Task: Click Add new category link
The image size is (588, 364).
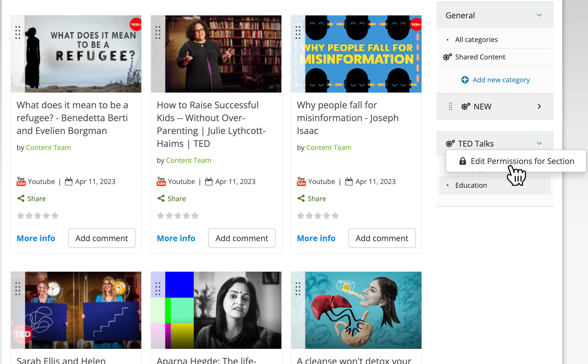Action: 501,80
